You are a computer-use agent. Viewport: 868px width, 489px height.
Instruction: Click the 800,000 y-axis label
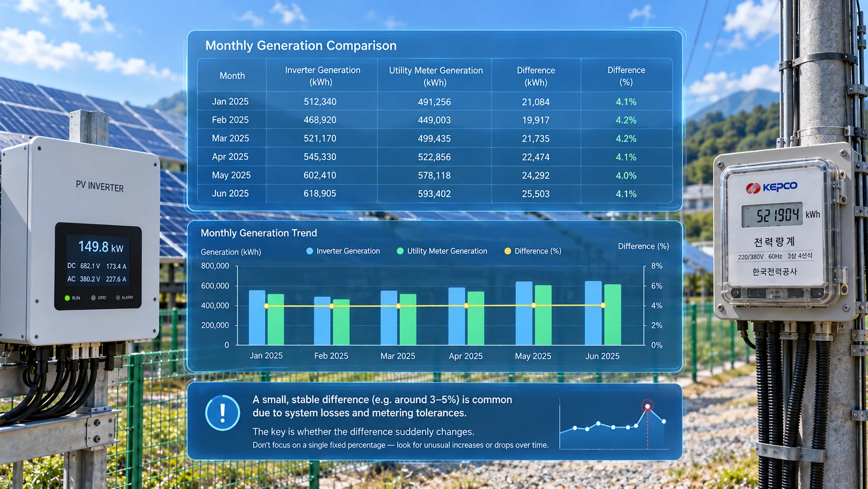[215, 266]
